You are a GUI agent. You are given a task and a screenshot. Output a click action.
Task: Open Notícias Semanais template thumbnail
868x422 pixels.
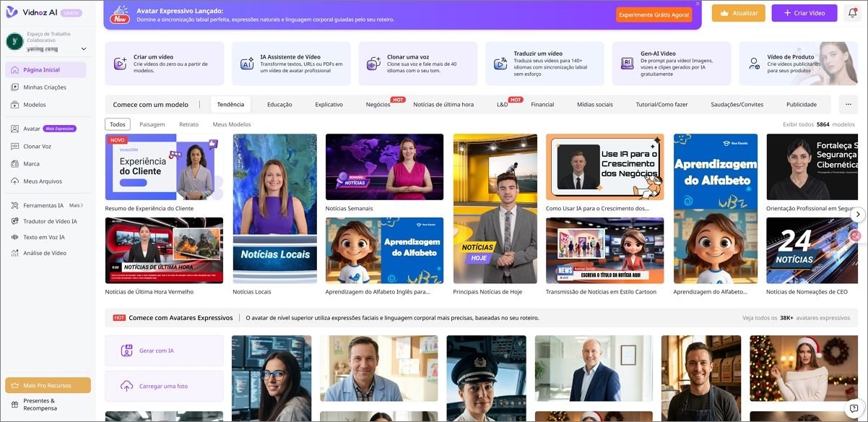(384, 167)
